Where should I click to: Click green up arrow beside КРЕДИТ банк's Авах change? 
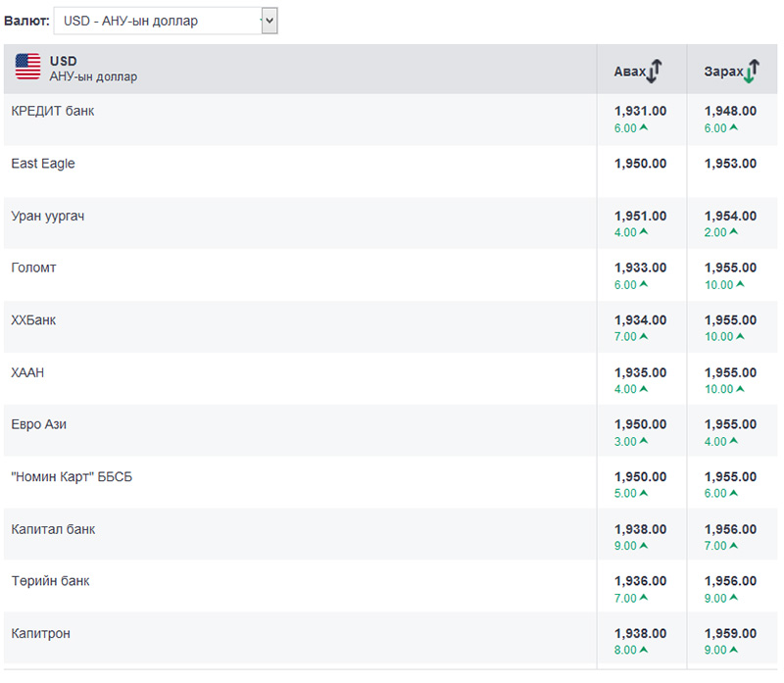click(644, 127)
